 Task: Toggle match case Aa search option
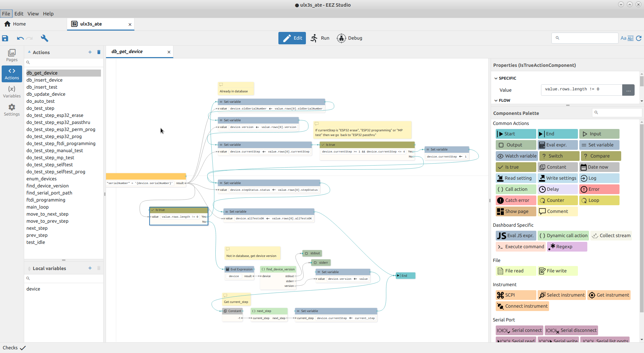tap(623, 38)
